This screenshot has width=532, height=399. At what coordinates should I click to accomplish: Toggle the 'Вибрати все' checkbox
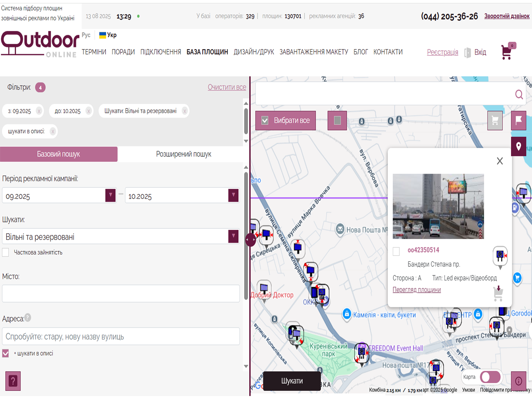coord(265,121)
